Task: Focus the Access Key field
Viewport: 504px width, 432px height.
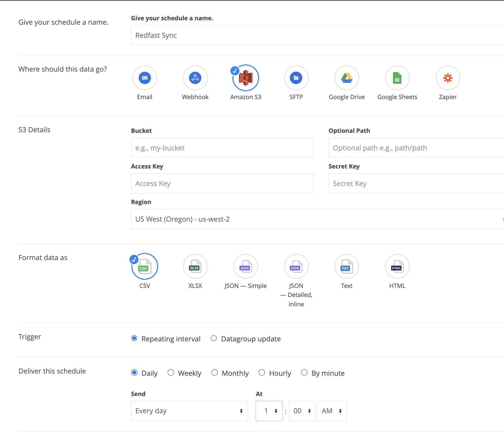Action: 222,183
